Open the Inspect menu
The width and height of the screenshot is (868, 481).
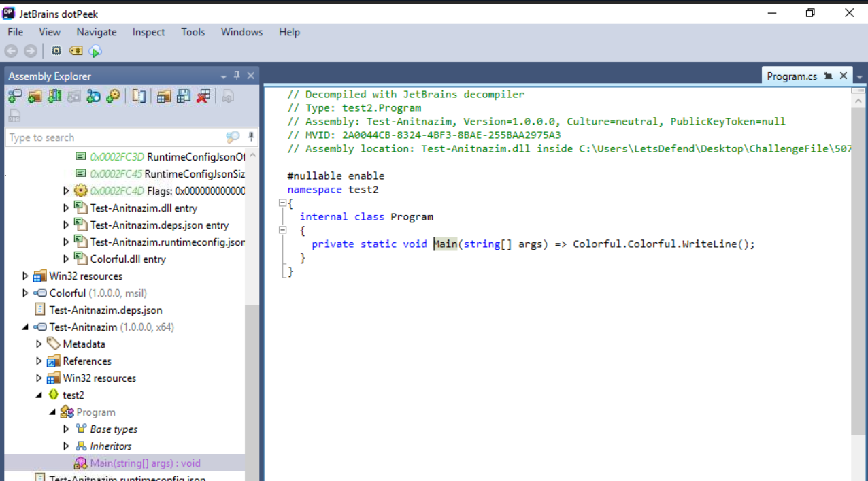[x=148, y=32]
